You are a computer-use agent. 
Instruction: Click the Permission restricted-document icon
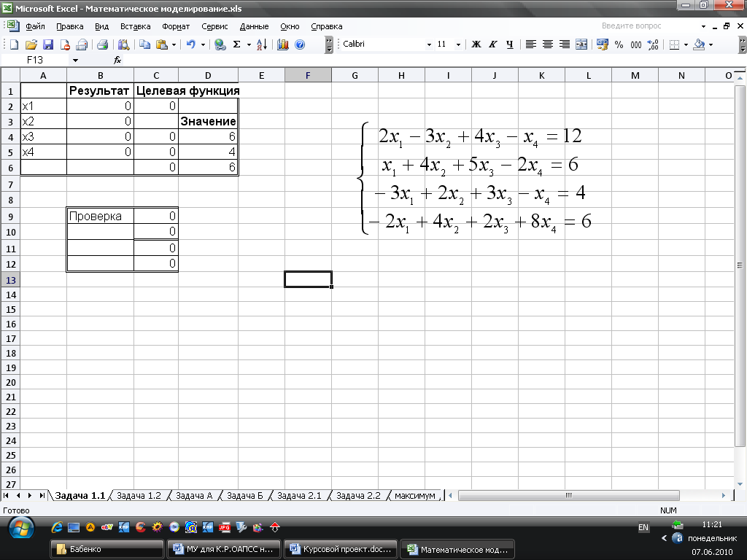point(65,44)
